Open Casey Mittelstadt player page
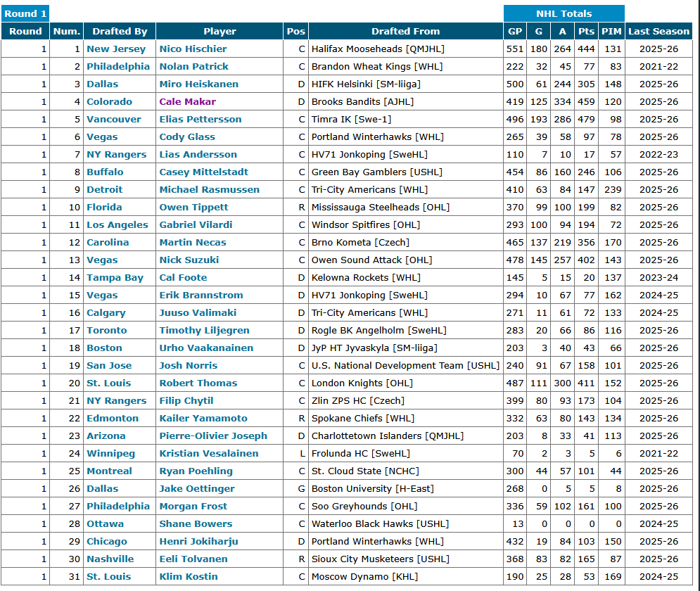 click(203, 172)
